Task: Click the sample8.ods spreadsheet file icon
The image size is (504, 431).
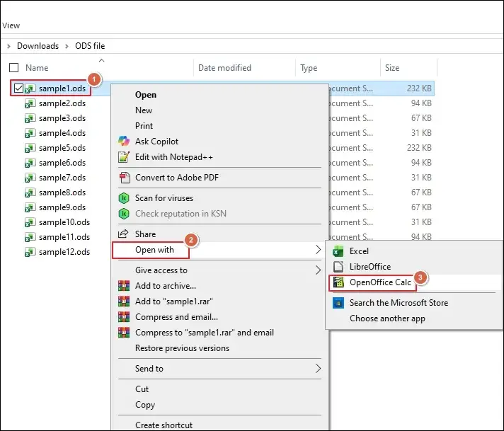Action: click(x=30, y=192)
